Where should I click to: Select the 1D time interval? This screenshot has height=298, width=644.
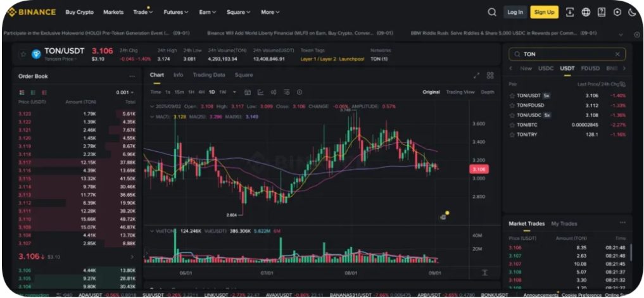pos(212,92)
